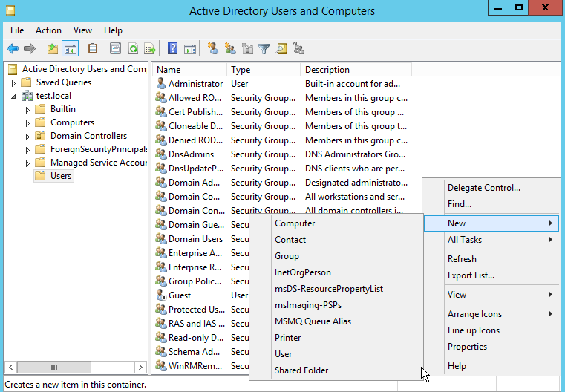This screenshot has height=392, width=565.
Task: Sort by the Type column header
Action: click(264, 70)
